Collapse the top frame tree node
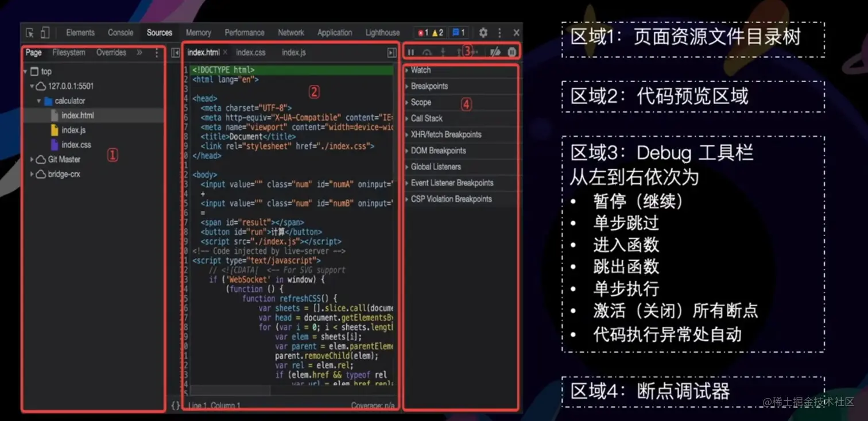Viewport: 868px width, 421px height. point(25,72)
